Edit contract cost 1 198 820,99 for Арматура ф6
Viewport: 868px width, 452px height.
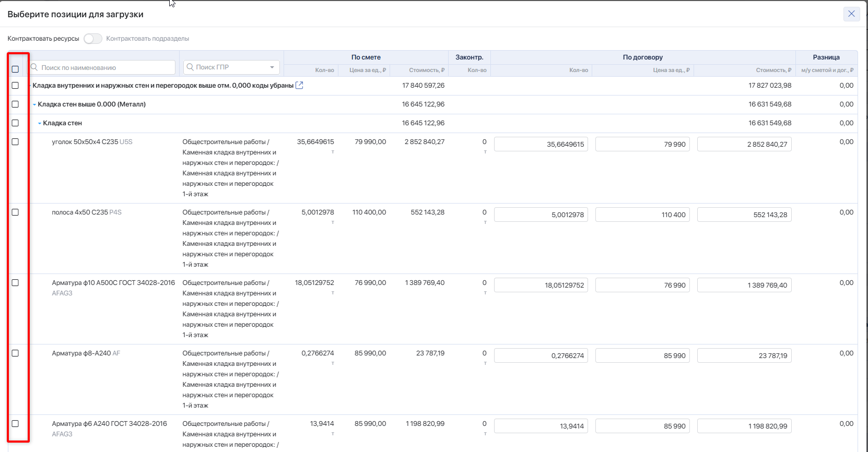pos(744,426)
